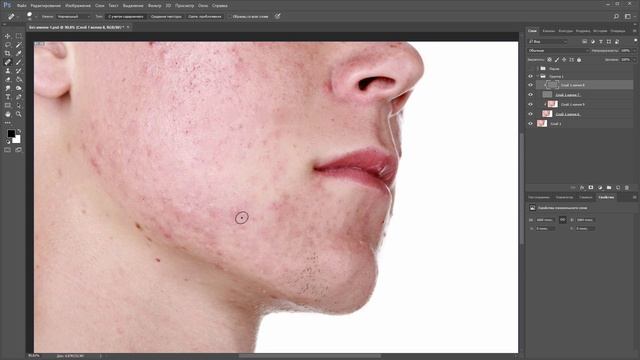
Task: Filter layers by type layers
Action: tap(601, 42)
